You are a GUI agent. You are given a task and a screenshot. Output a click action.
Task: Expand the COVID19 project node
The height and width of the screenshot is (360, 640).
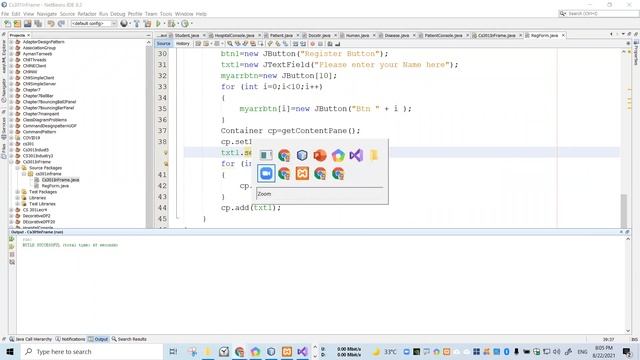pos(11,138)
